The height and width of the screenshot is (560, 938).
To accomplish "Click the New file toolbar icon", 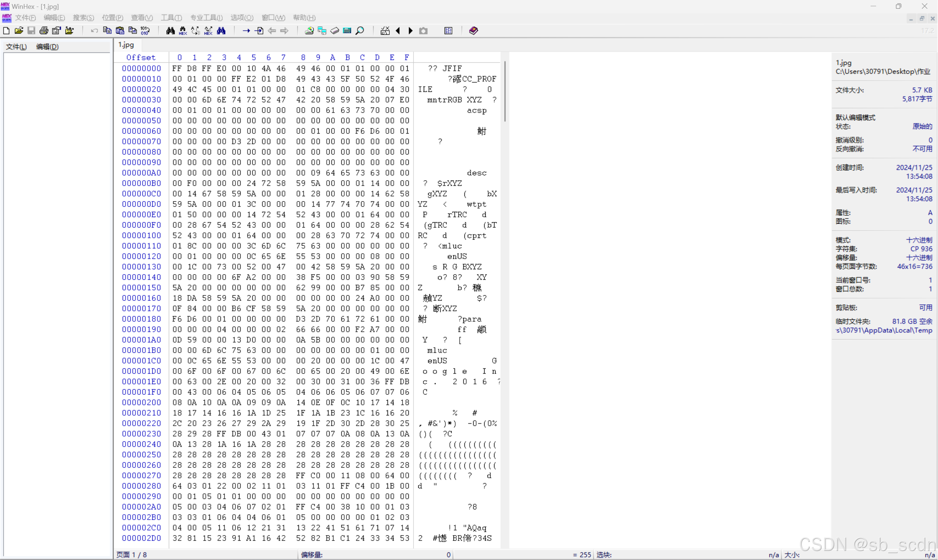I will click(7, 30).
